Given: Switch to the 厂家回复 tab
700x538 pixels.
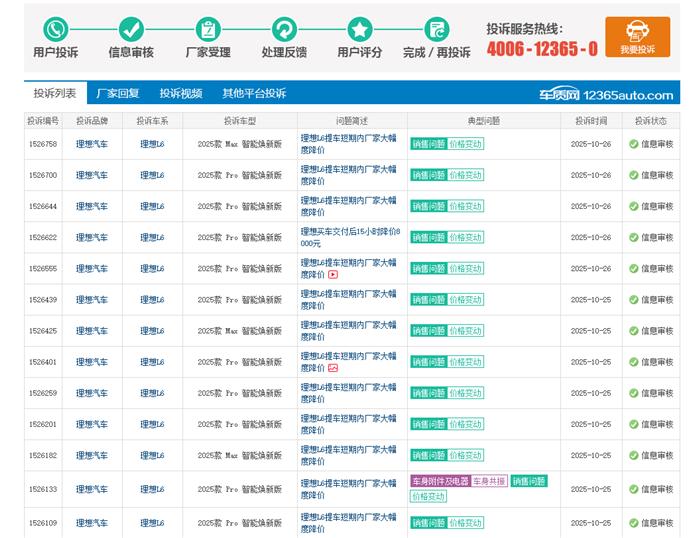Looking at the screenshot, I should click(118, 93).
